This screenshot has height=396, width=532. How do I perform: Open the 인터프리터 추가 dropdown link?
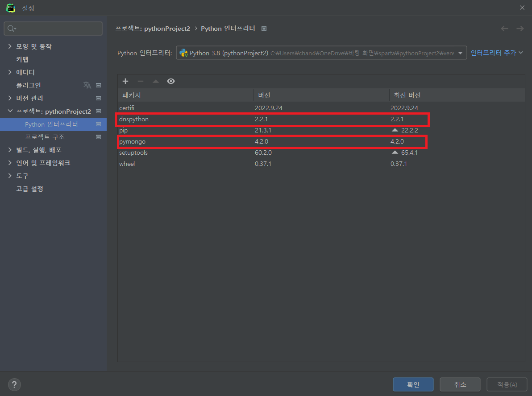497,53
